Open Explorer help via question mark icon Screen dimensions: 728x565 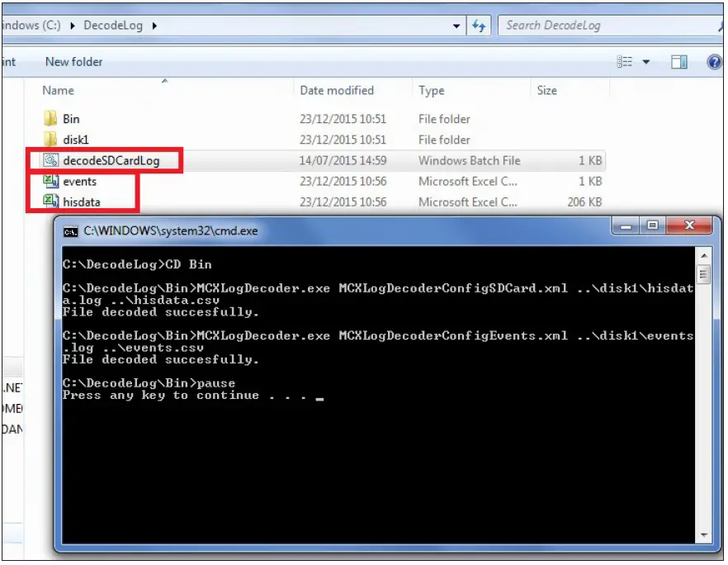715,62
